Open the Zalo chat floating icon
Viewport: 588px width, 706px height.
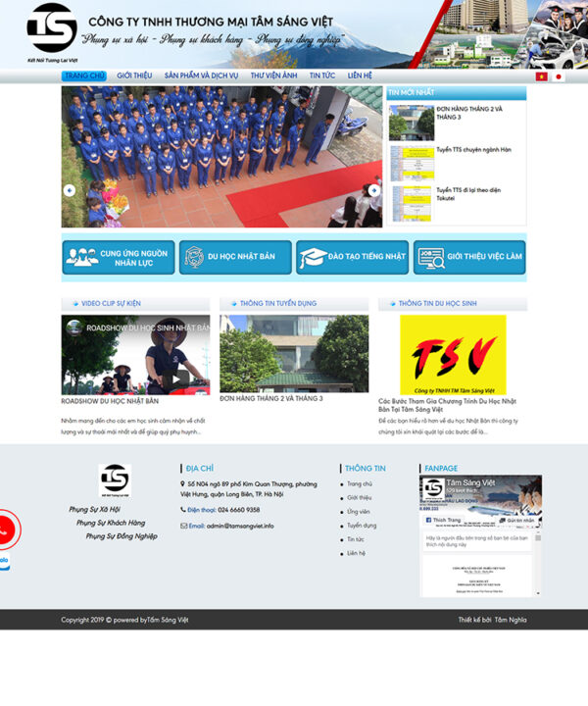click(x=4, y=562)
